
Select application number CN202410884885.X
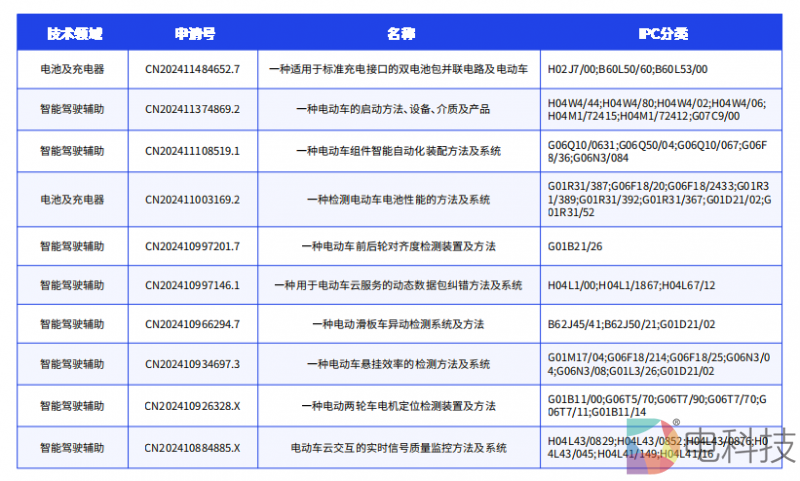pyautogui.click(x=193, y=447)
